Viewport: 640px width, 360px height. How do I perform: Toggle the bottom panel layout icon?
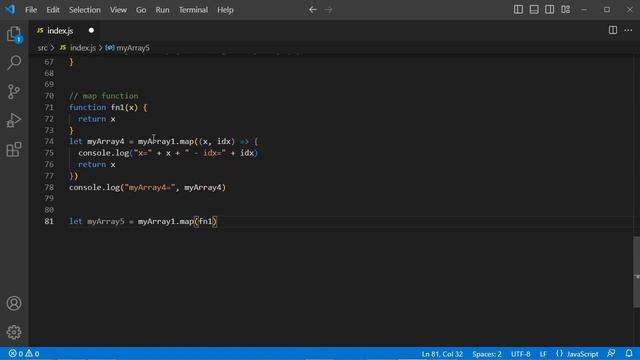click(534, 9)
